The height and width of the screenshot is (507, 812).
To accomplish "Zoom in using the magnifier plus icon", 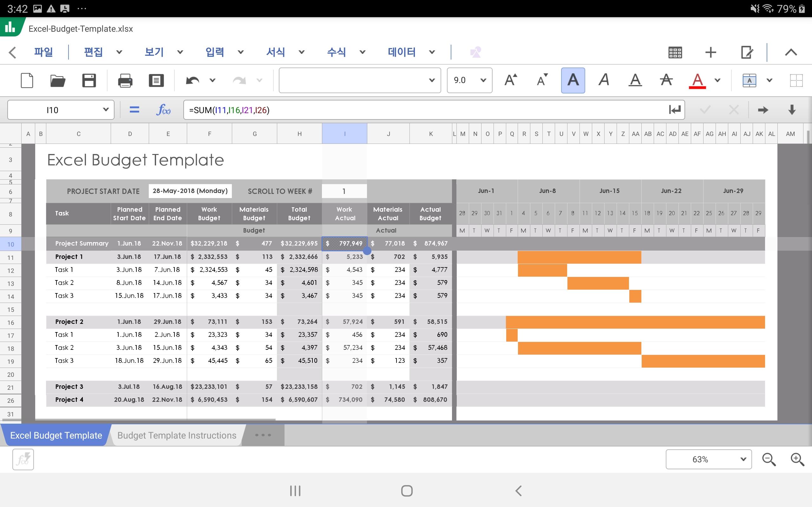I will [797, 459].
